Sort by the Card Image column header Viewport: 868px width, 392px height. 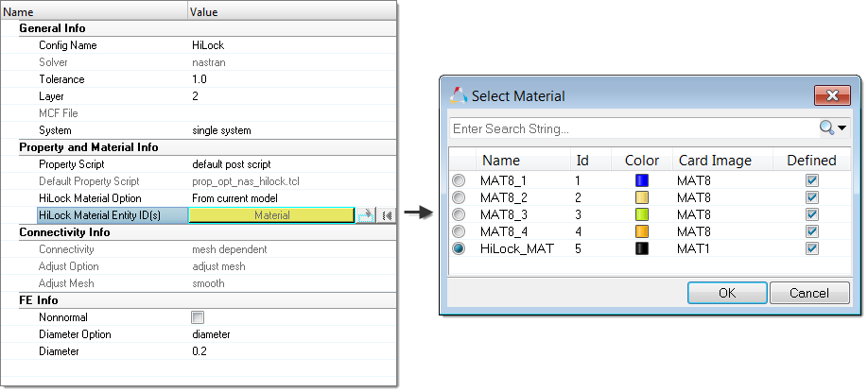[x=714, y=160]
